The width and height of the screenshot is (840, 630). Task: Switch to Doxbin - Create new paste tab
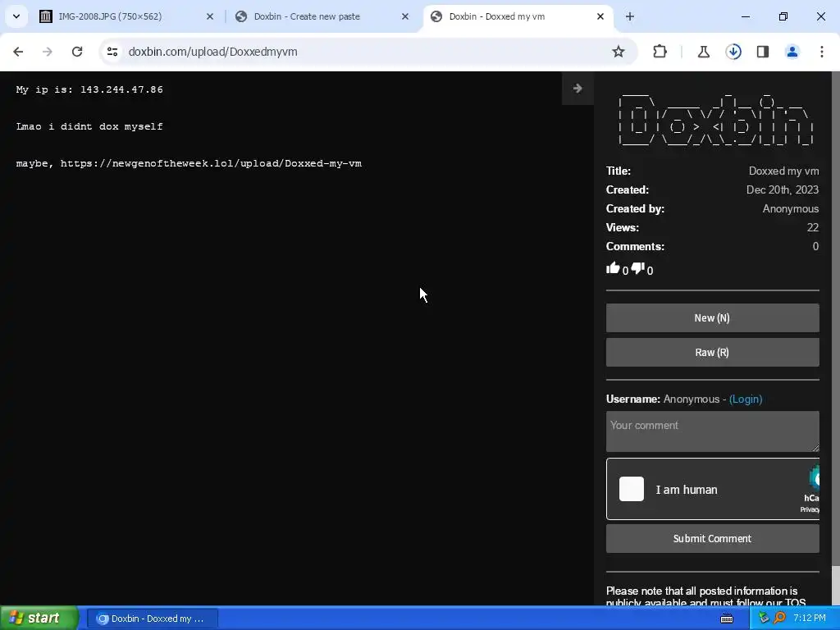tap(322, 16)
